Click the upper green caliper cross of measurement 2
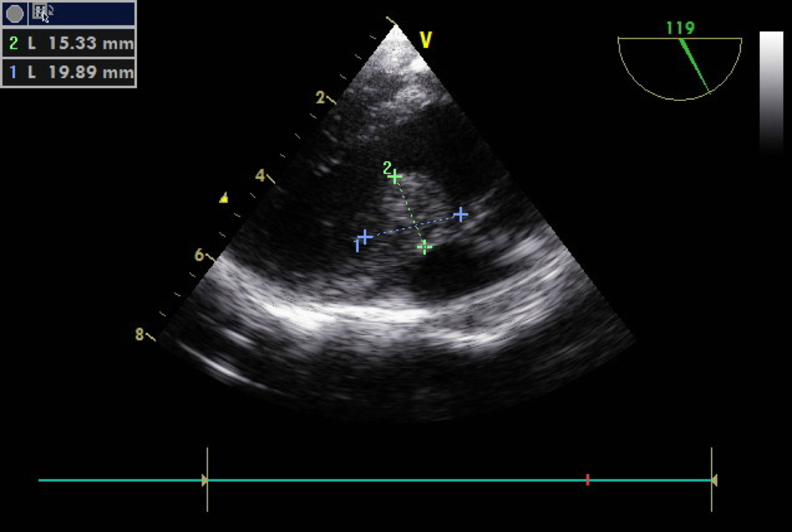 [395, 176]
